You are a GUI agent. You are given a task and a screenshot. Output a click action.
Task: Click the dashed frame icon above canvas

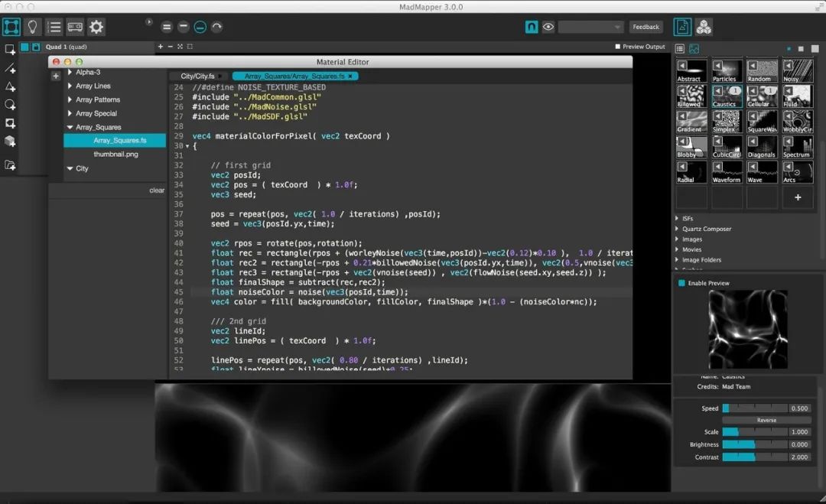pos(190,47)
